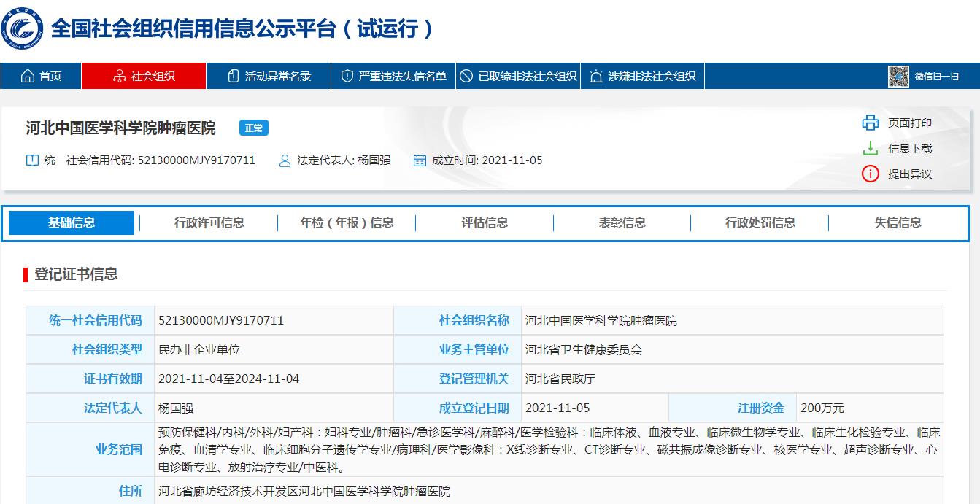Screen dimensions: 980x504
Task: Click the green download arrow icon
Action: (x=871, y=147)
